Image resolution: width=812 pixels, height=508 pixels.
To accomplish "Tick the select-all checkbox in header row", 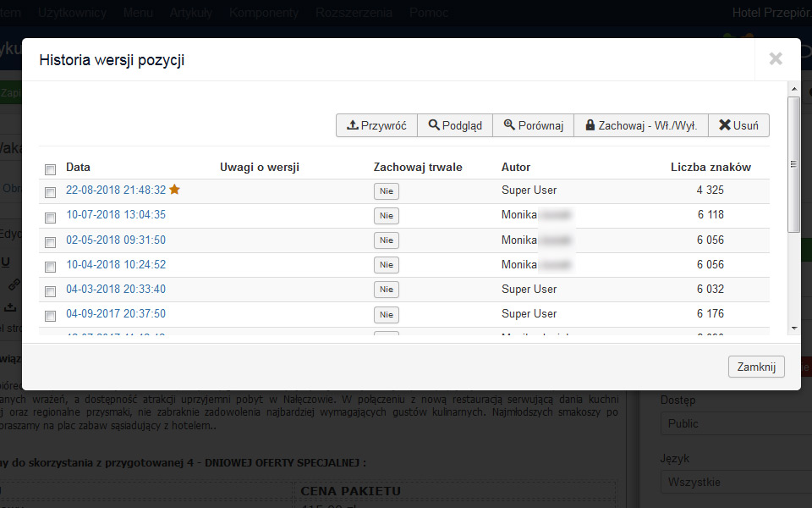I will 50,169.
